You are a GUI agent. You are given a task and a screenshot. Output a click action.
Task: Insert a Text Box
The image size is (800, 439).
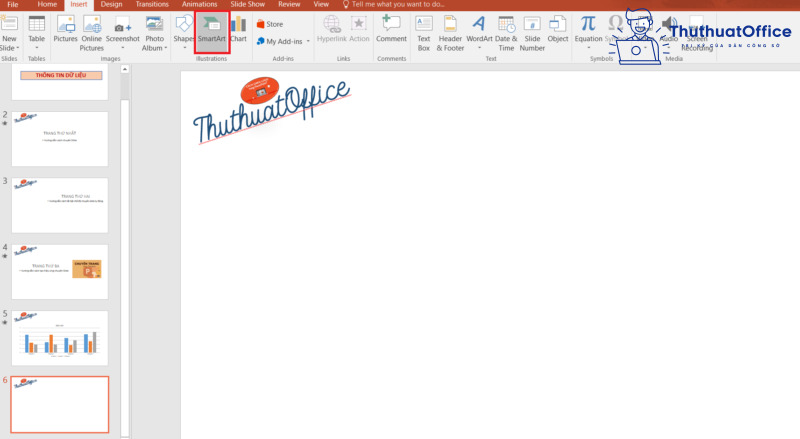point(423,33)
